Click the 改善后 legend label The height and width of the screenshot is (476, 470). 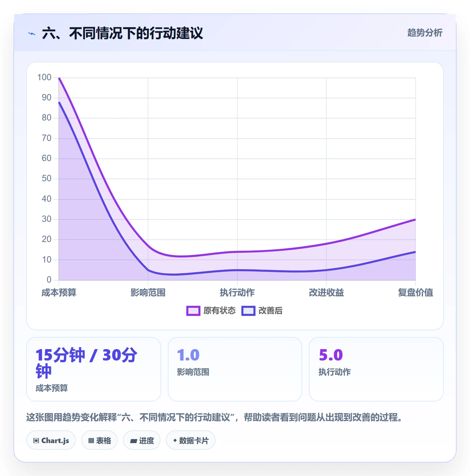coord(270,311)
